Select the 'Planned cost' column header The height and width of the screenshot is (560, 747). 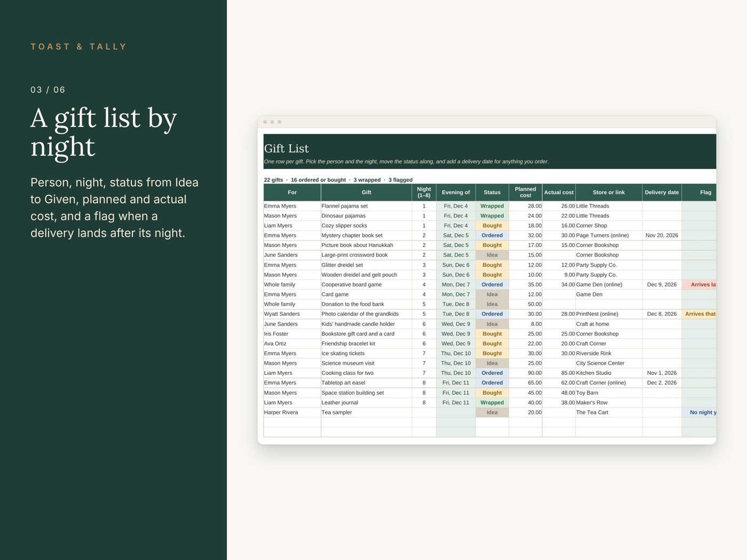[x=526, y=193]
